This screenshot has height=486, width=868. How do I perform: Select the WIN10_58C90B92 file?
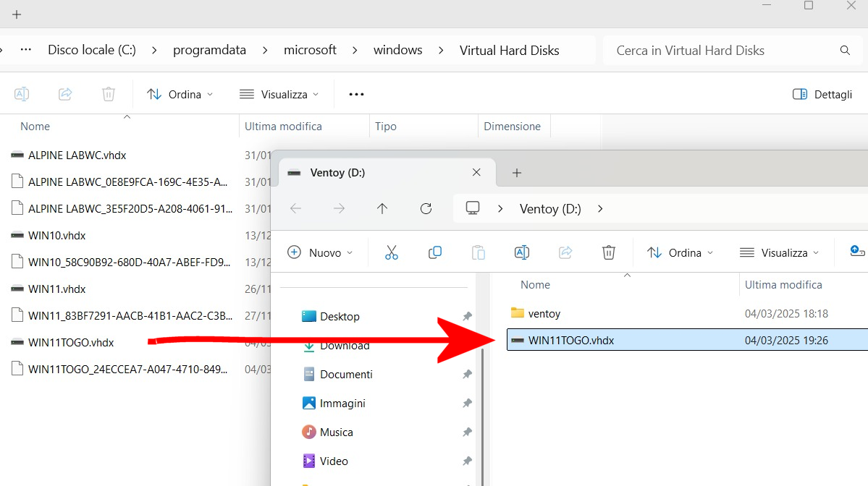(129, 262)
